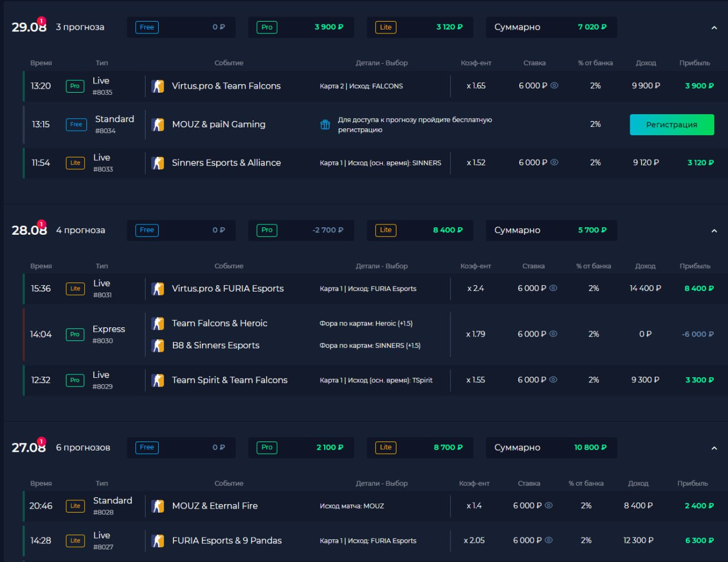Click the Lite badge on prediction #8027
Viewport: 728px width, 562px height.
point(75,540)
